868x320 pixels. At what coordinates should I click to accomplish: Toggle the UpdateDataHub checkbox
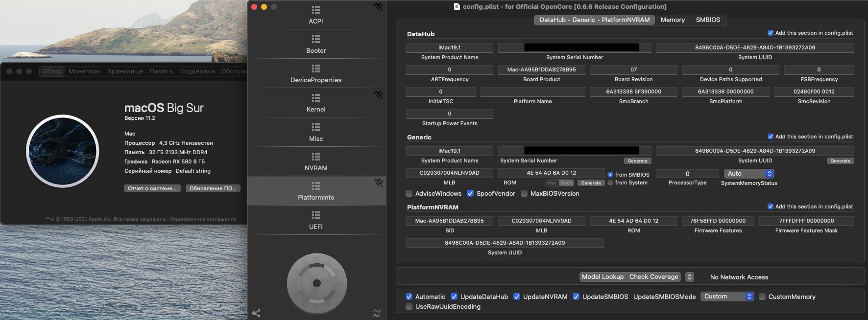[454, 297]
